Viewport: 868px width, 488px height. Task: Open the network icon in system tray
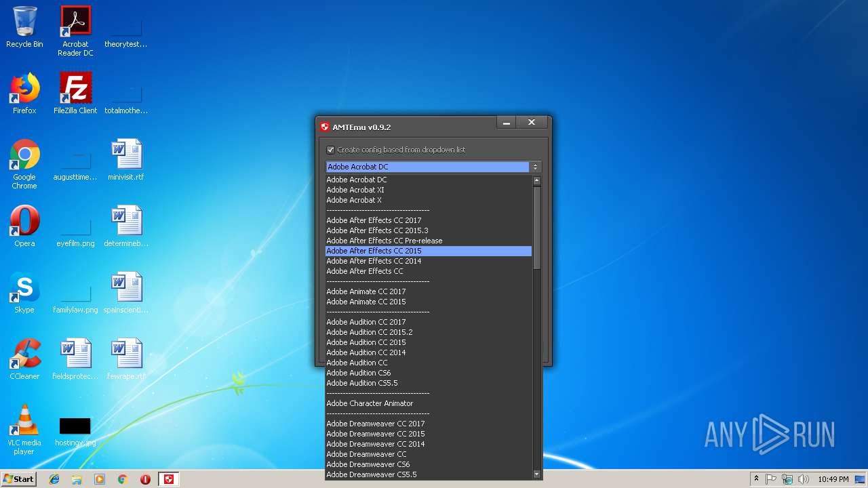click(x=787, y=479)
